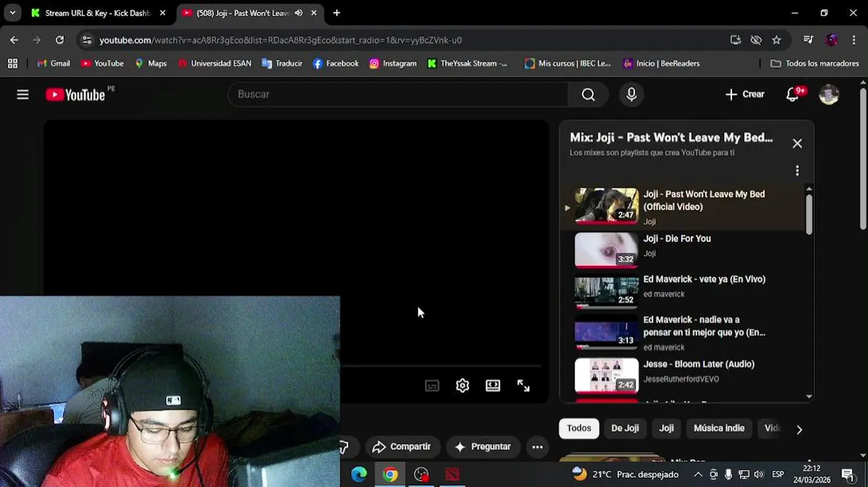This screenshot has height=487, width=868.
Task: Bookmark this page with the star
Action: [x=777, y=40]
